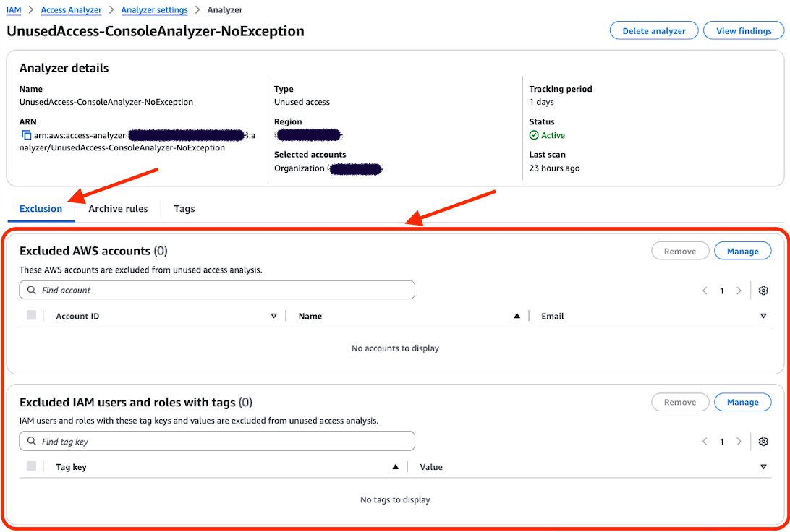Click the search magnifier in Find account field
The height and width of the screenshot is (532, 790).
pyautogui.click(x=31, y=289)
